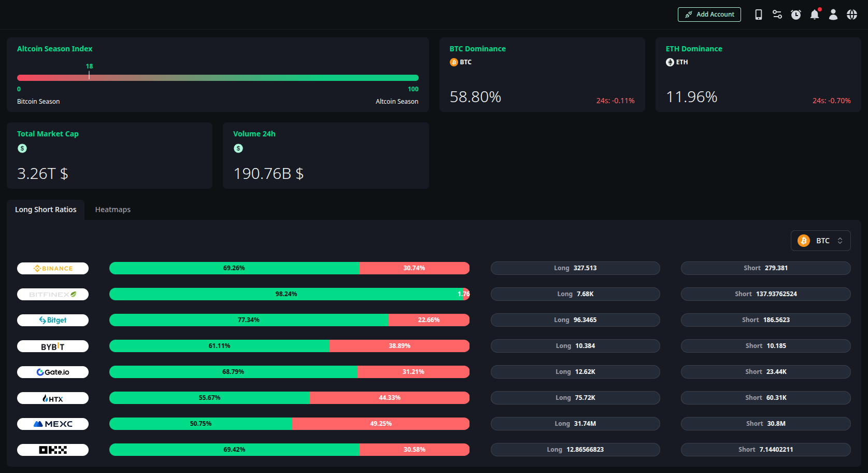Open the notifications bell with red badge

[x=814, y=15]
